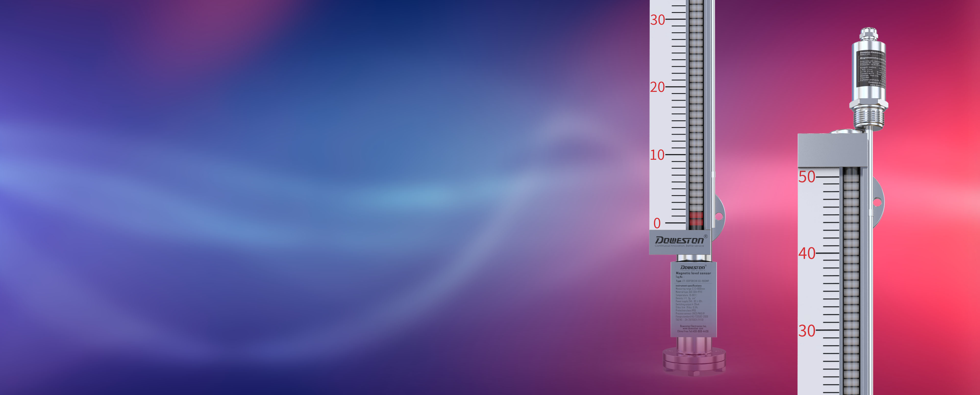Click the "instrument specifications" line on nameplate

coord(689,286)
